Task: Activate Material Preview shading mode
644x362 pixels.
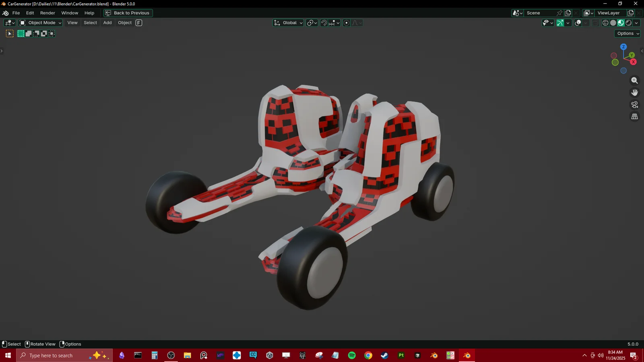Action: coord(621,23)
